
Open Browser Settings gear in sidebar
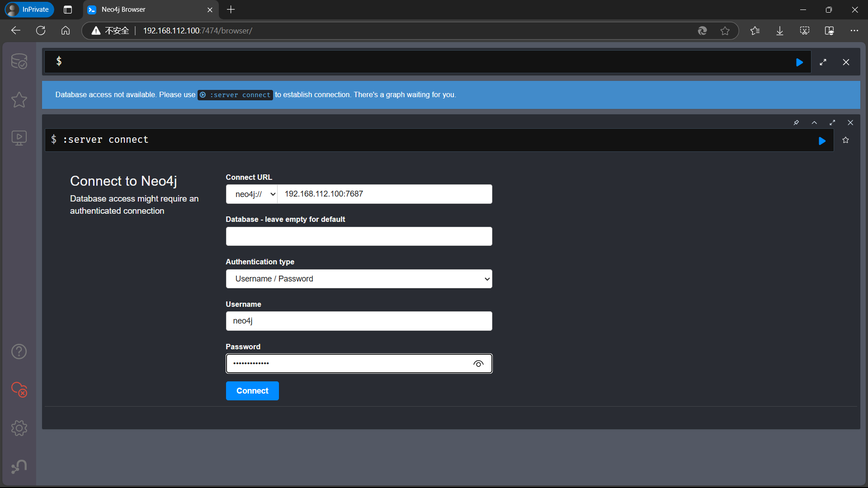coord(19,428)
